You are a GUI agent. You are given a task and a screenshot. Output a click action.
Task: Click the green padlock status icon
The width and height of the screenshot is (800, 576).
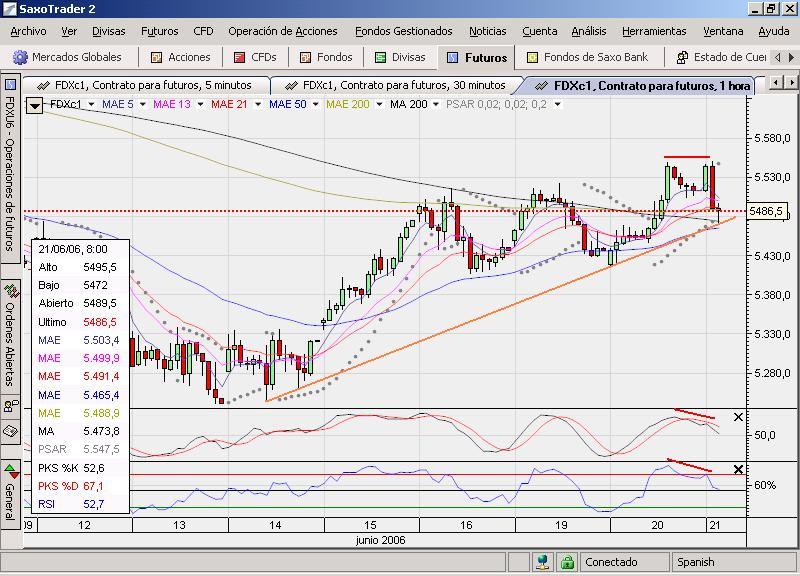[x=567, y=562]
